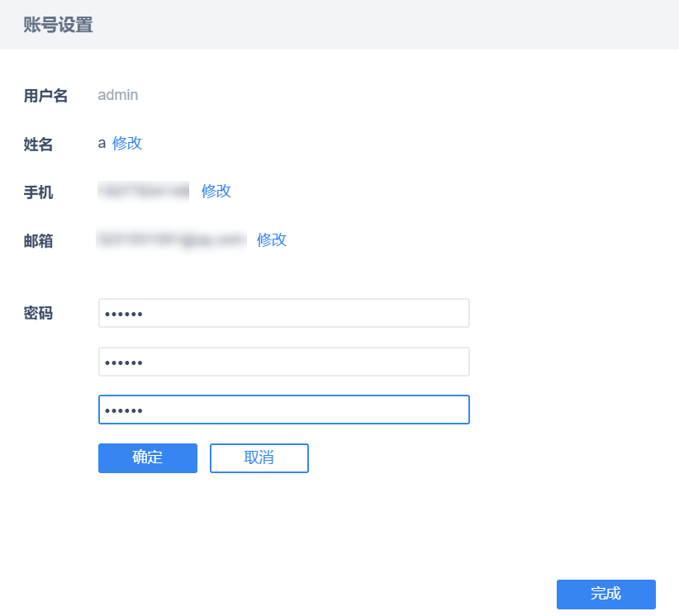This screenshot has width=679, height=616.
Task: Click the 取消 button
Action: coord(259,457)
